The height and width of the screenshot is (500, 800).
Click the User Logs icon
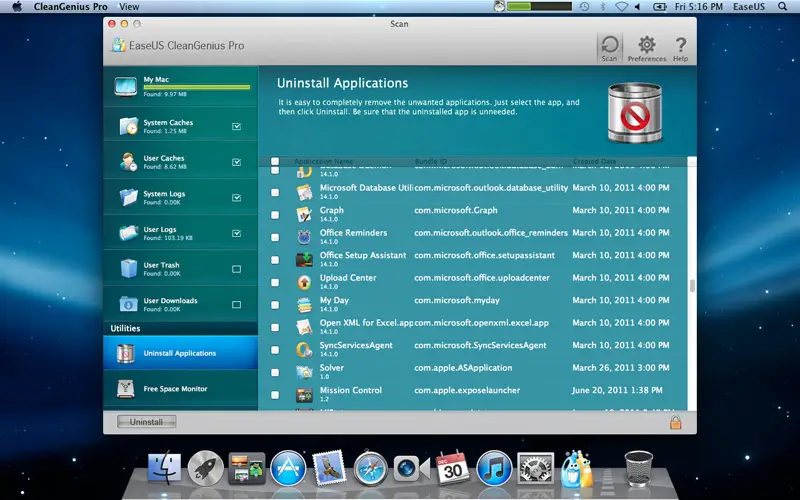[x=129, y=233]
